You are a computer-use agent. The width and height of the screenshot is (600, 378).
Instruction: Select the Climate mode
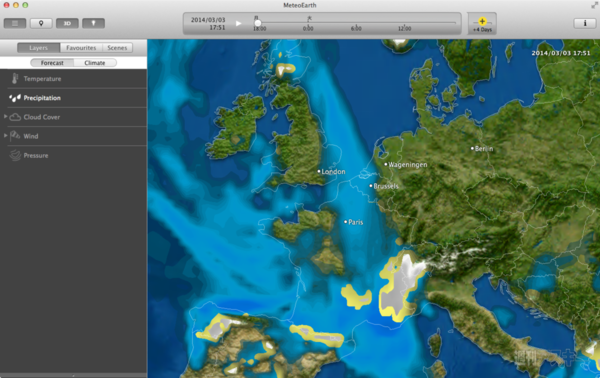(95, 63)
